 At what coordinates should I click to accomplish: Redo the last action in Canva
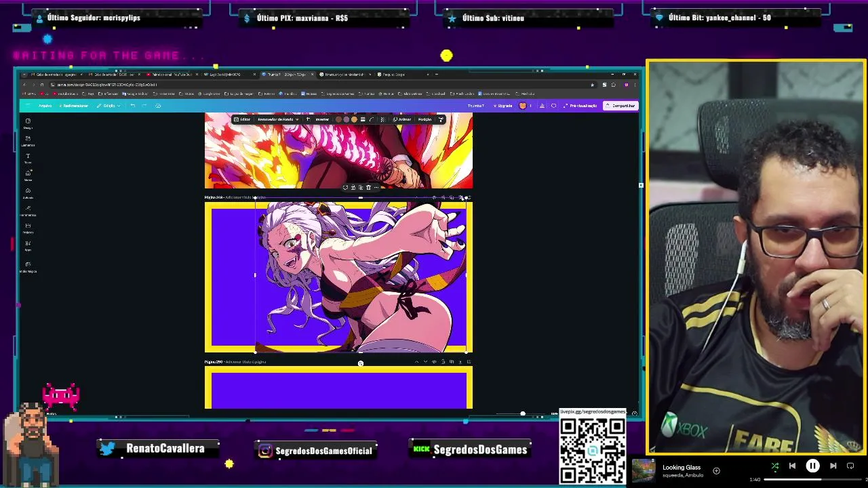pos(144,106)
